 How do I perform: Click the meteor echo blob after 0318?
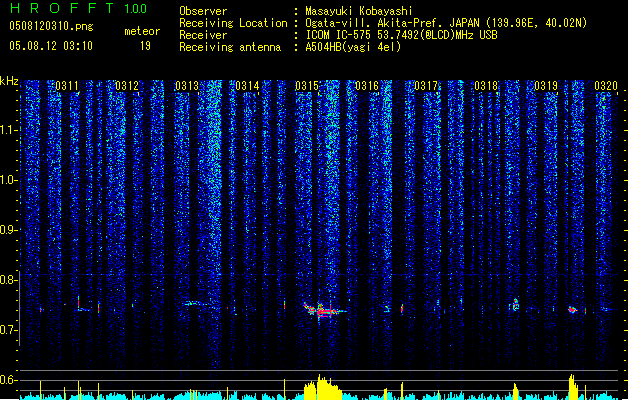515,305
